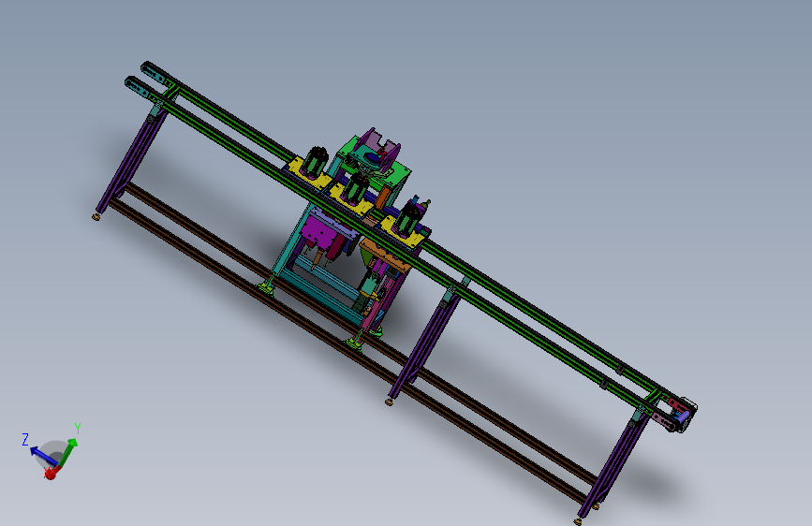Click the green Y axis of the orientation triad

pyautogui.click(x=69, y=451)
